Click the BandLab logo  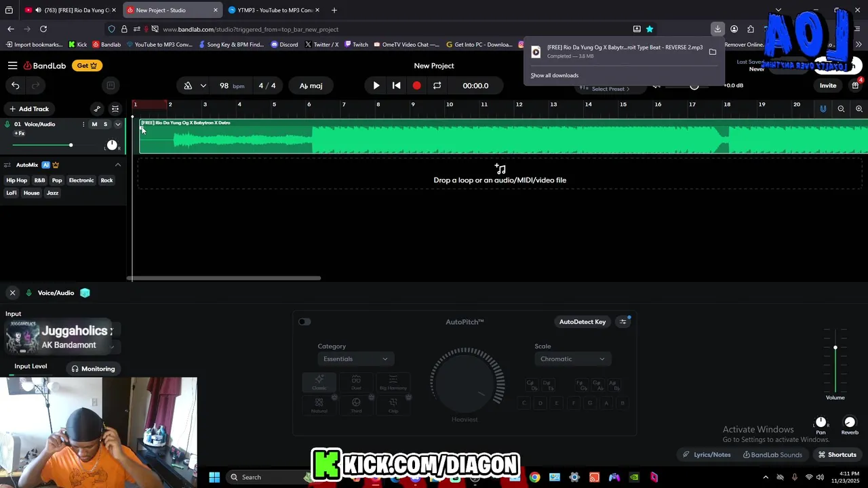[45, 66]
